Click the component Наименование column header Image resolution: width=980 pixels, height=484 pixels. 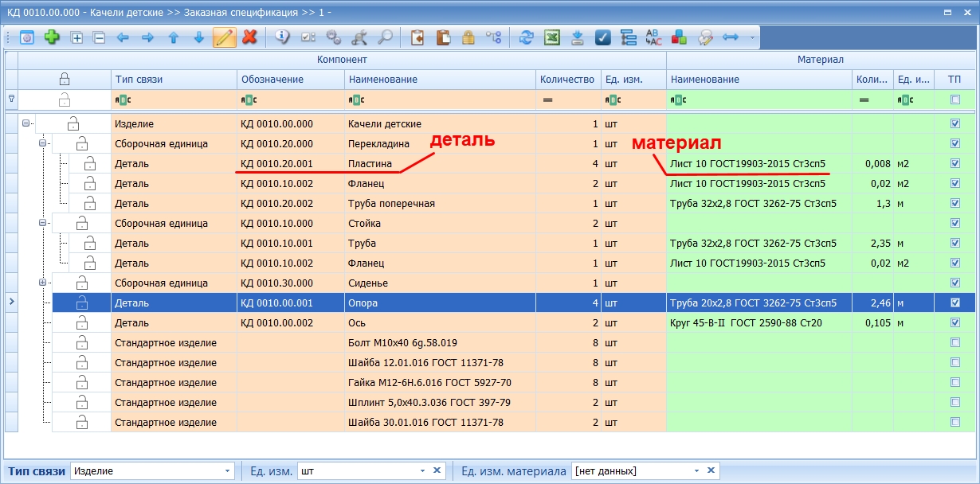pos(440,79)
